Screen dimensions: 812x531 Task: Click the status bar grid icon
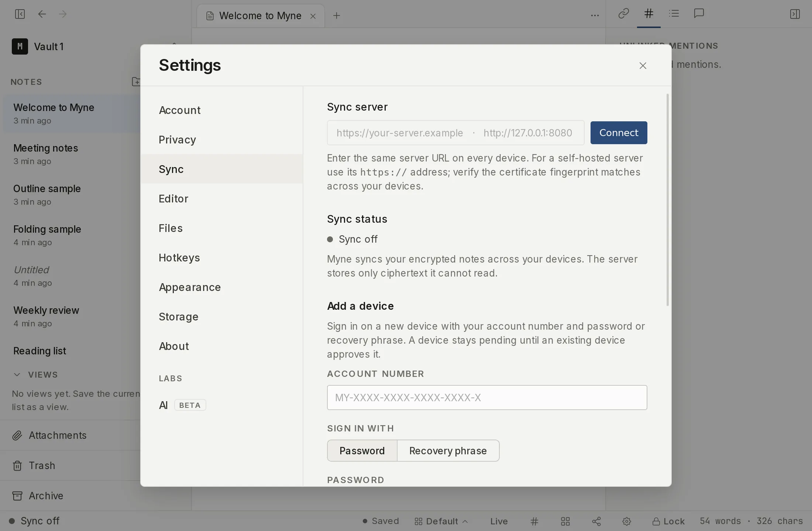565,521
